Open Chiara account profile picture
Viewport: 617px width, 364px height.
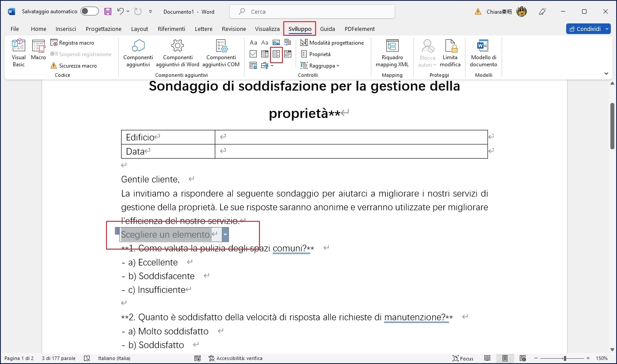point(522,11)
